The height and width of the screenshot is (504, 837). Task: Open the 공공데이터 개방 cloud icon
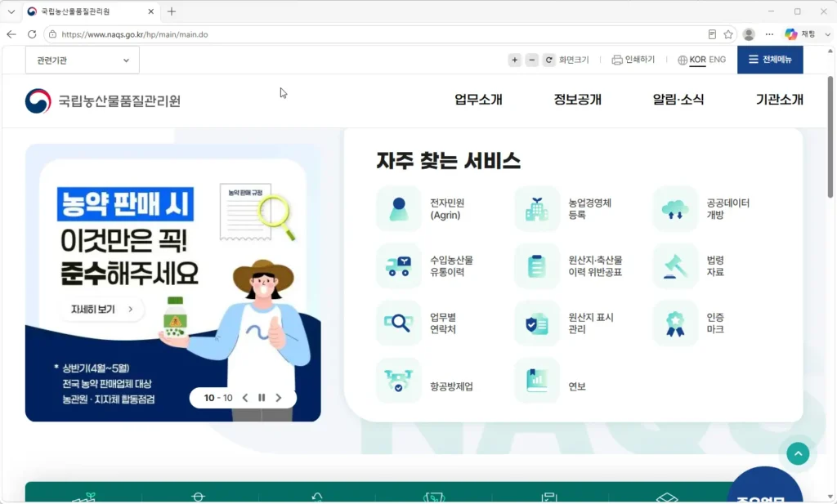pos(675,208)
